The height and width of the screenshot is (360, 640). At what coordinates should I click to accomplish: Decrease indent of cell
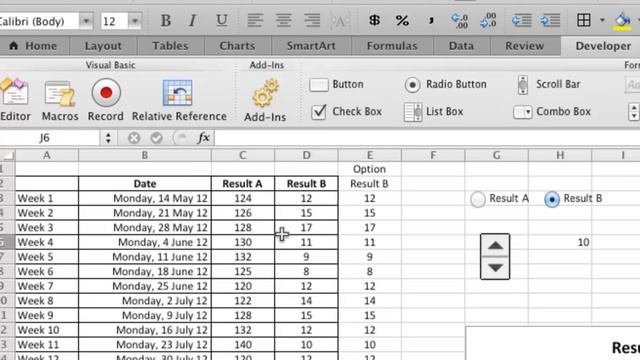[521, 20]
